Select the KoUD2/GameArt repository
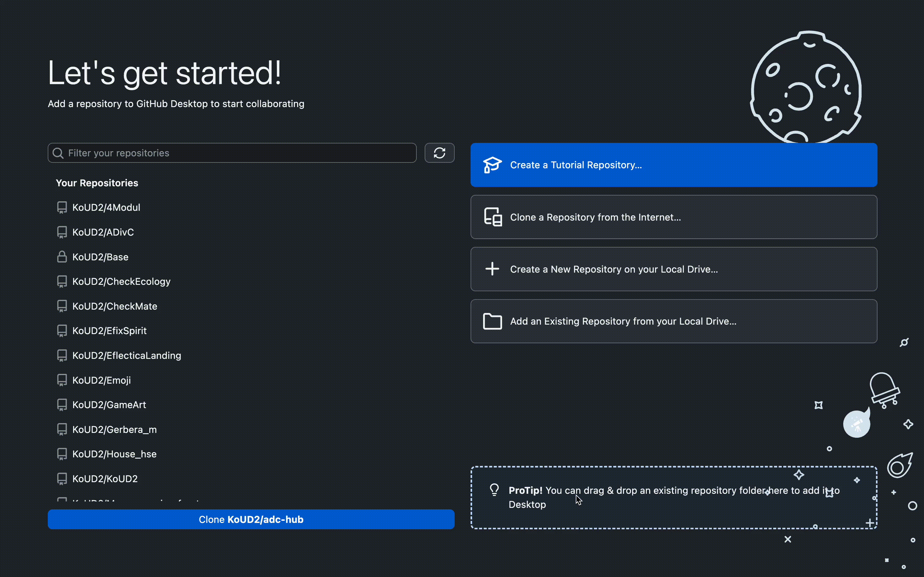 click(x=251, y=405)
